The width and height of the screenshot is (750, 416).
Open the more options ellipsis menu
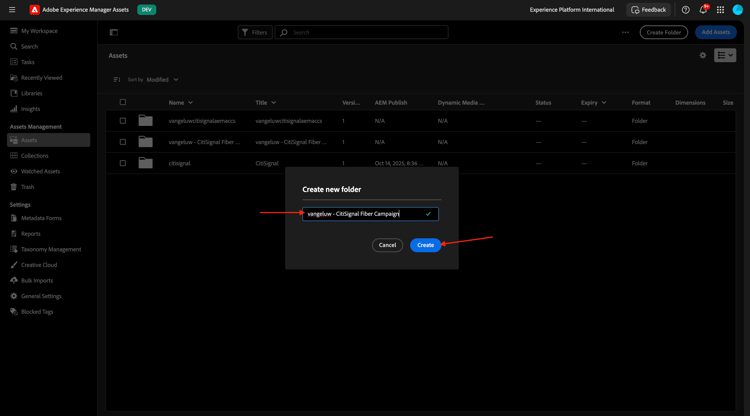[x=625, y=33]
